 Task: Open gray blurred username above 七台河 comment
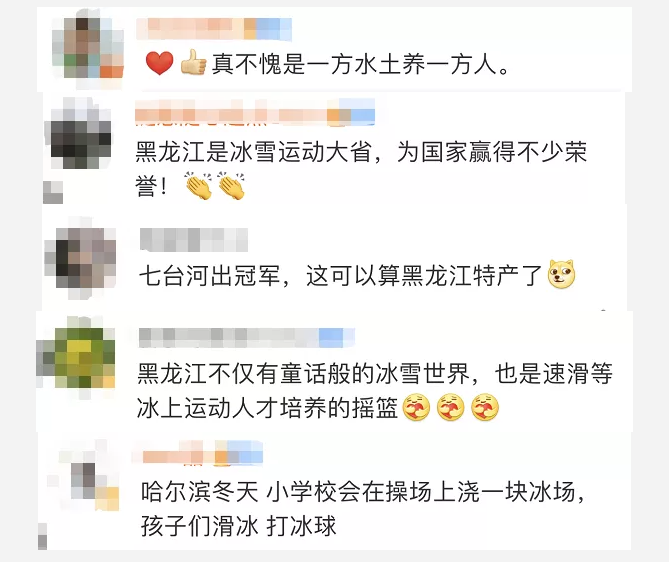tap(194, 240)
